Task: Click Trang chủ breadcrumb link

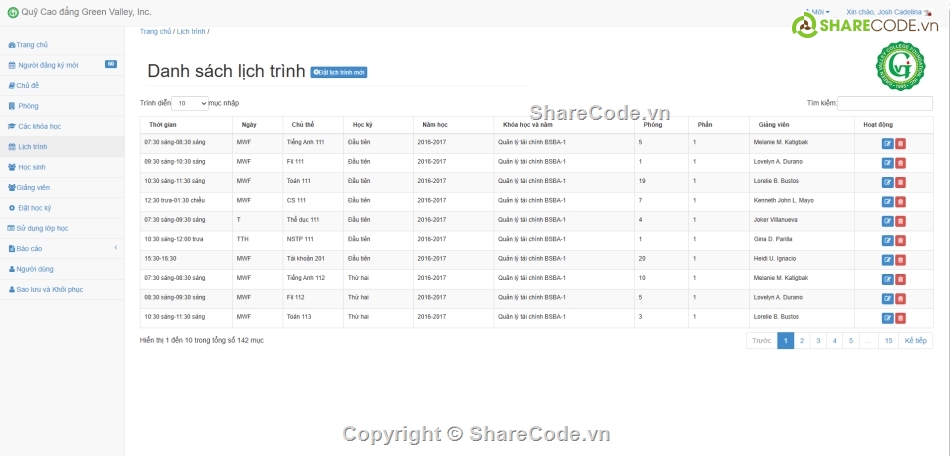Action: 155,32
